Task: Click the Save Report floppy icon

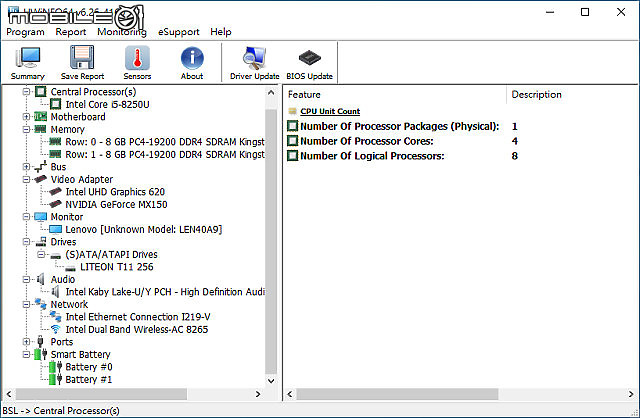Action: click(x=82, y=58)
